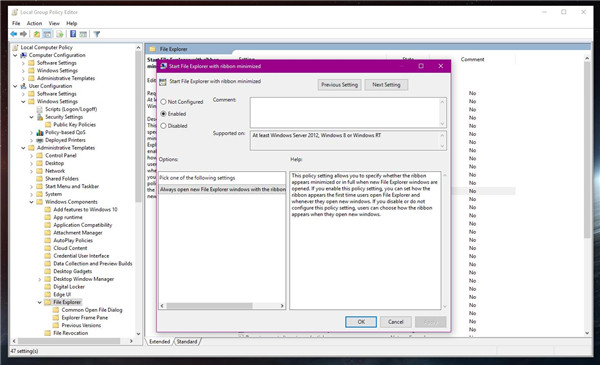Click the settings list vertical scrollbar thumb

pyautogui.click(x=587, y=149)
